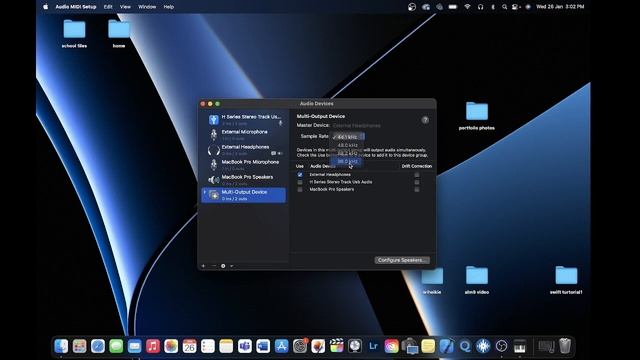Expand the Multi-Output Device disclosure triangle

pos(205,192)
